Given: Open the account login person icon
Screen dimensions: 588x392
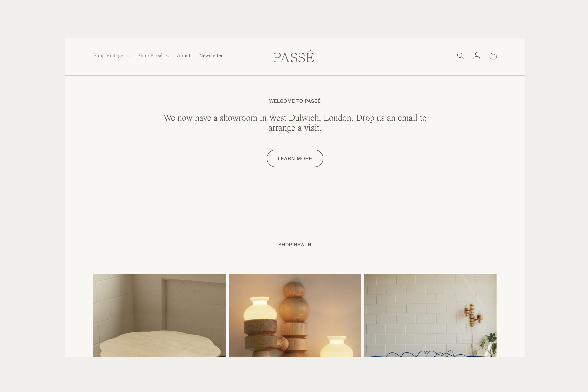Looking at the screenshot, I should tap(477, 56).
